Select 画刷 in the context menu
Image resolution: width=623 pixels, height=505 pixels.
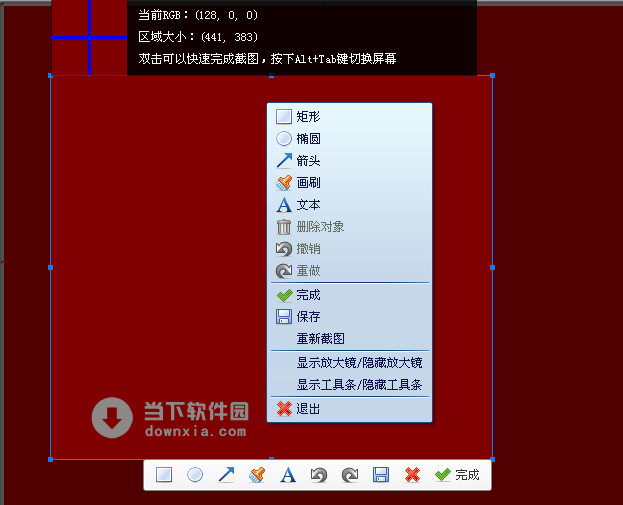(349, 183)
